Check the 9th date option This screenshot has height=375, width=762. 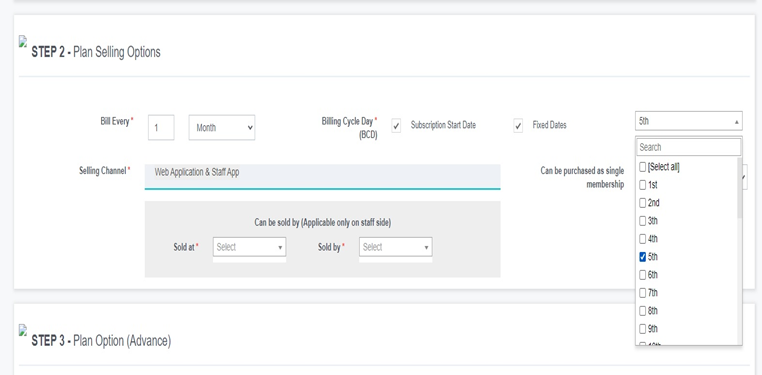[x=642, y=329]
